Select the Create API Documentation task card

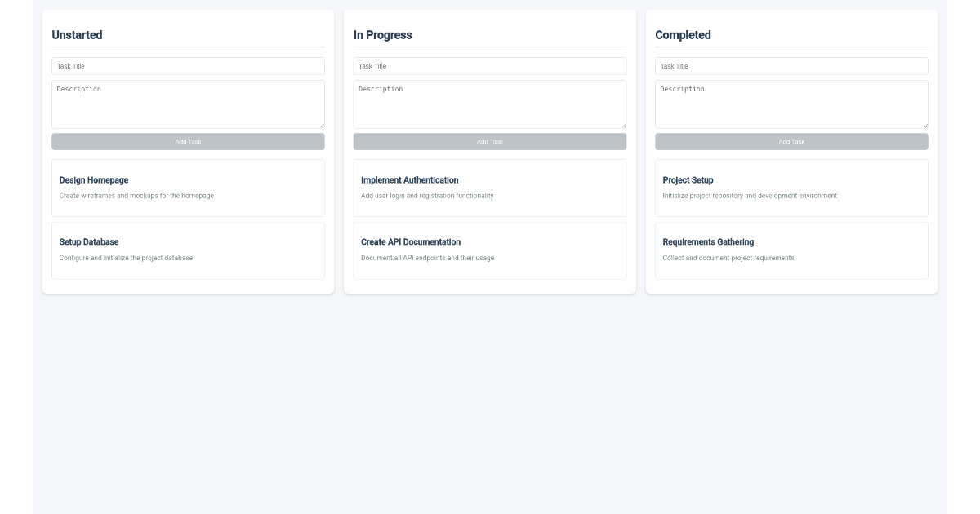pyautogui.click(x=490, y=250)
